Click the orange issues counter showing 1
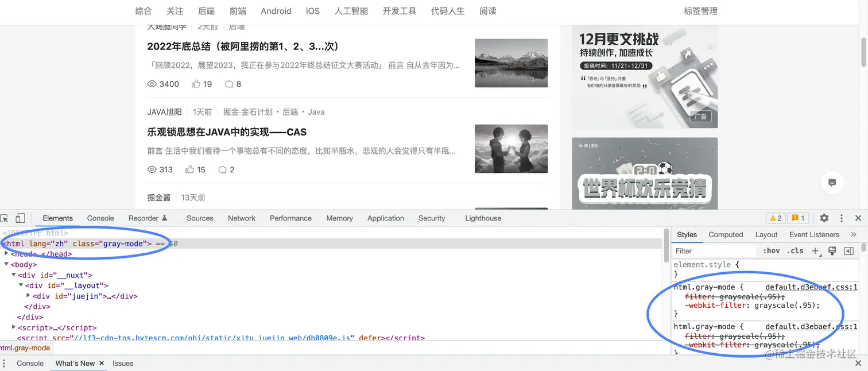 (x=798, y=218)
